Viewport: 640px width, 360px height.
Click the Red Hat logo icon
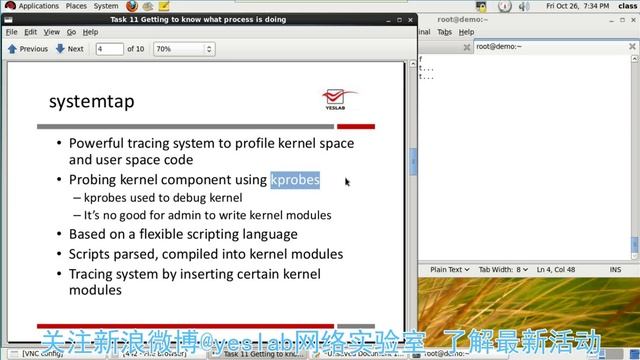point(10,5)
